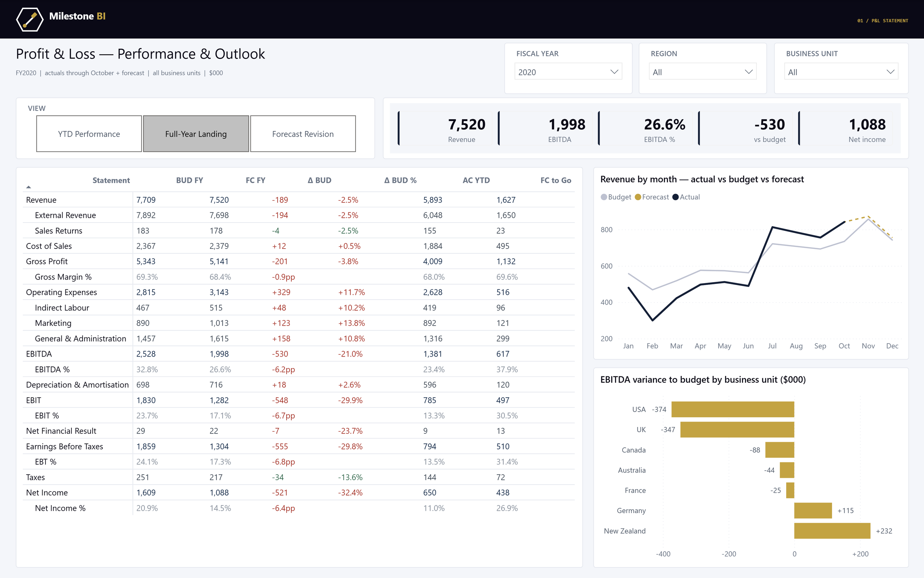Click the Revenue KPI card 7,520

(x=445, y=129)
